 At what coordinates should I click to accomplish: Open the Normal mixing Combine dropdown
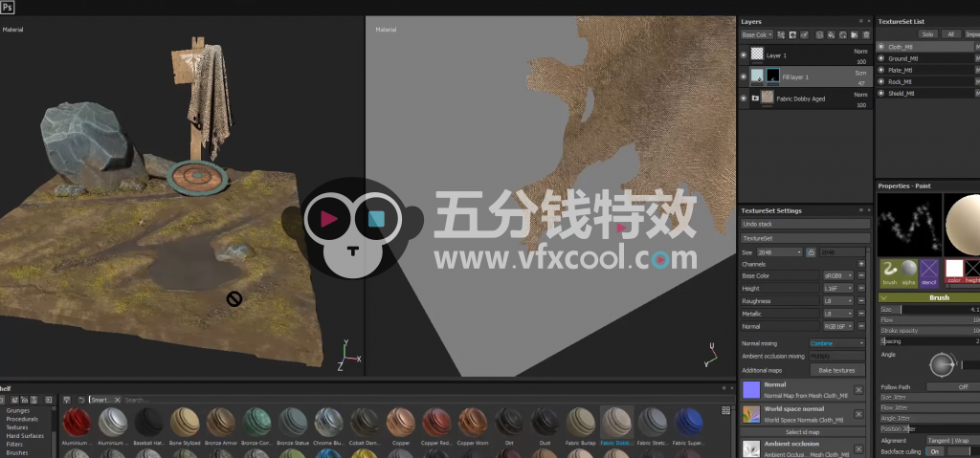pos(836,343)
